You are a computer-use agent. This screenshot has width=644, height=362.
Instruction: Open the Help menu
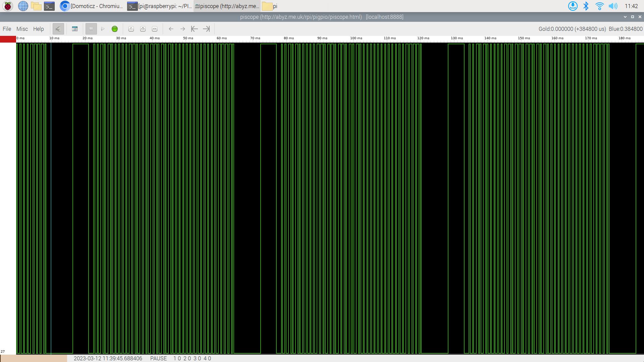(38, 29)
